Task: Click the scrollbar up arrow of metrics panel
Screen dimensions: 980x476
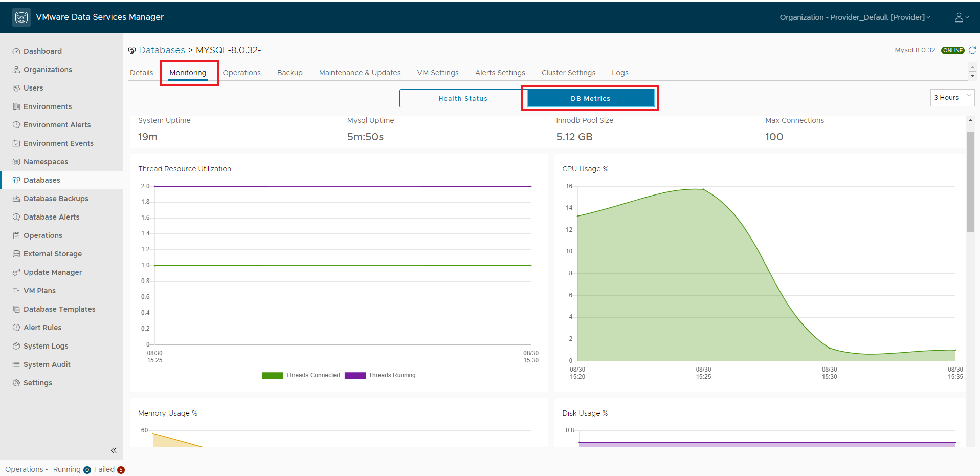Action: (970, 120)
